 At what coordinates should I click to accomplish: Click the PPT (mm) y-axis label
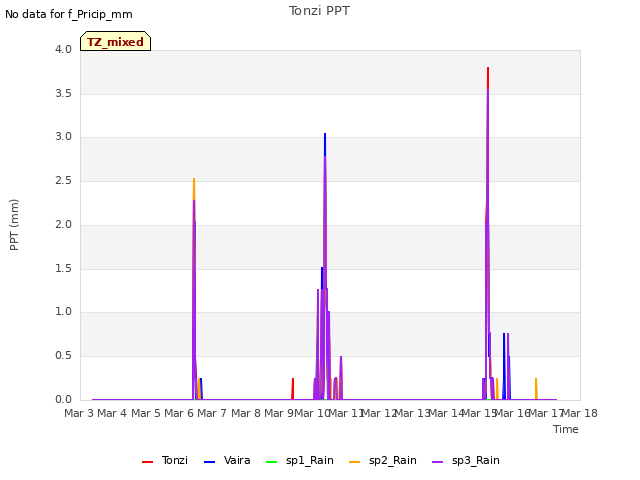click(x=14, y=225)
